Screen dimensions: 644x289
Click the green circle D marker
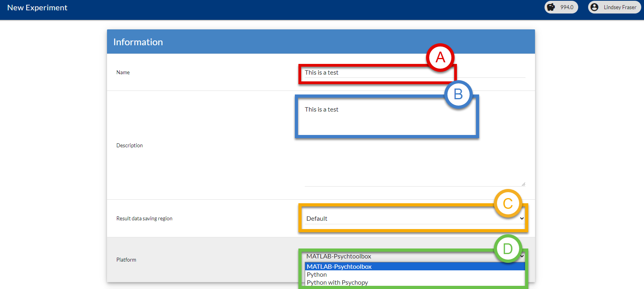(508, 249)
